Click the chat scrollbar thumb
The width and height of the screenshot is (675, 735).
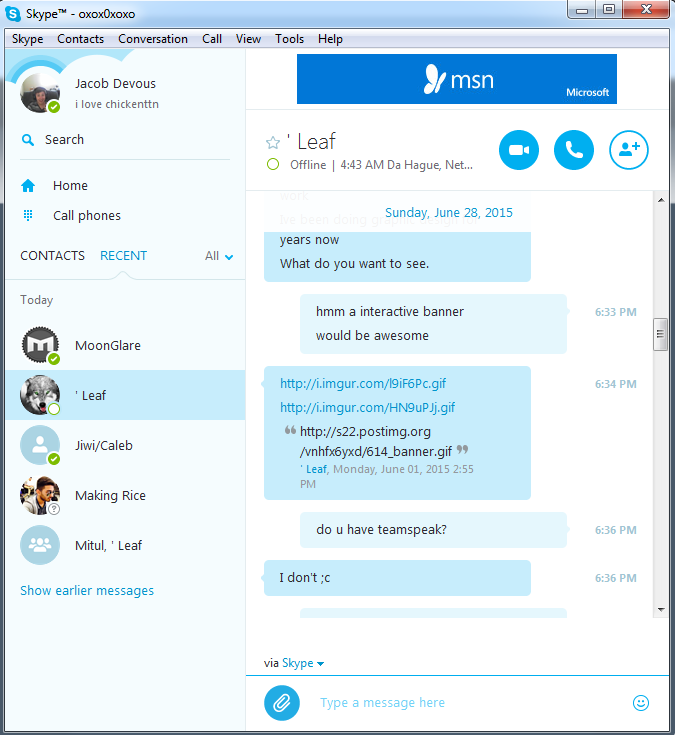660,334
